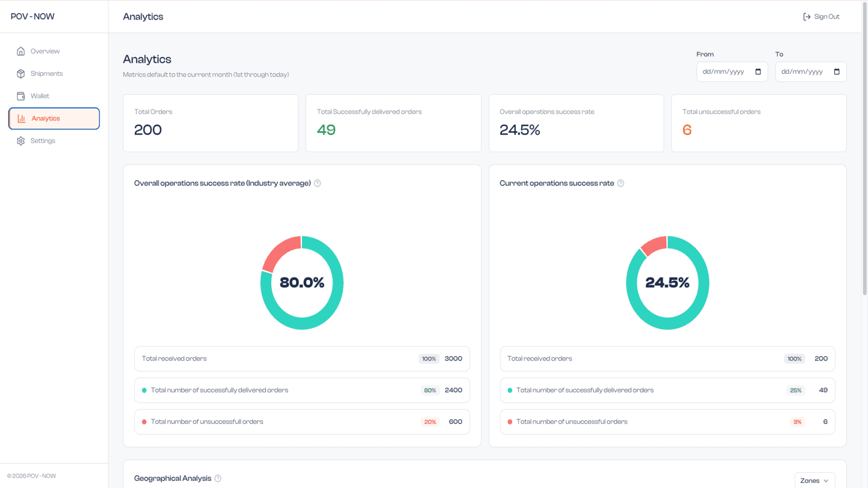Click the Metrics default to current month note
This screenshot has width=868, height=488.
[206, 75]
